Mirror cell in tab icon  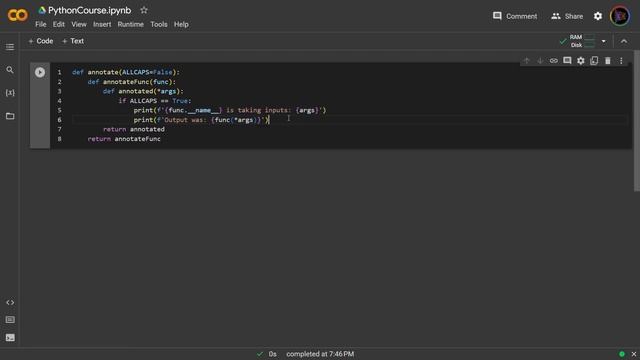point(594,61)
